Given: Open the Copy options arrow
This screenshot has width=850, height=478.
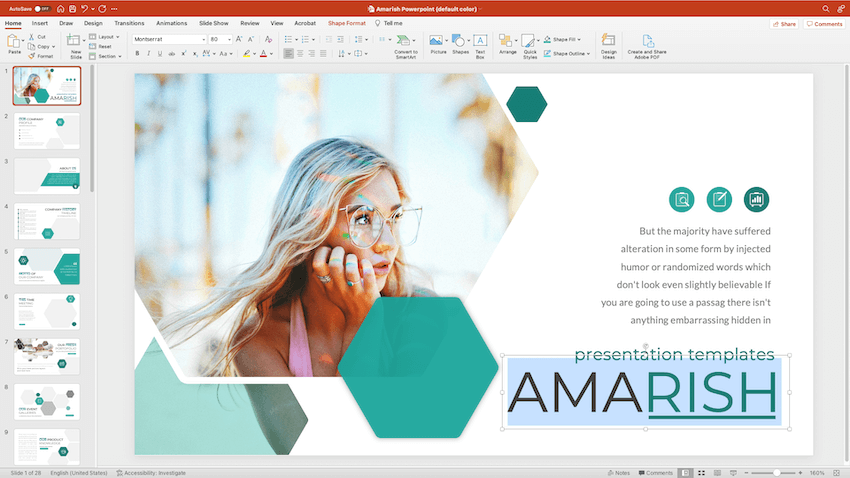Looking at the screenshot, I should pyautogui.click(x=53, y=47).
